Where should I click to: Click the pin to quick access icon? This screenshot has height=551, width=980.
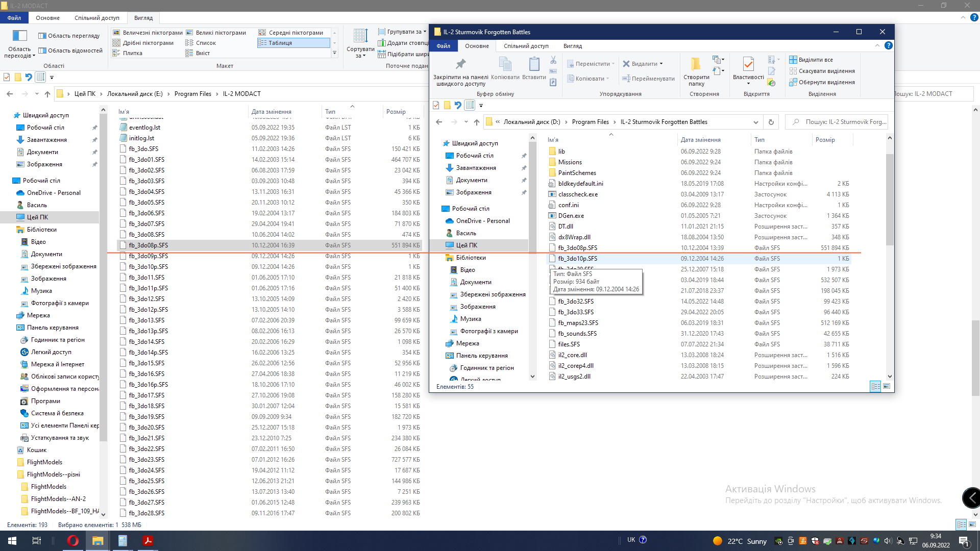click(x=460, y=65)
